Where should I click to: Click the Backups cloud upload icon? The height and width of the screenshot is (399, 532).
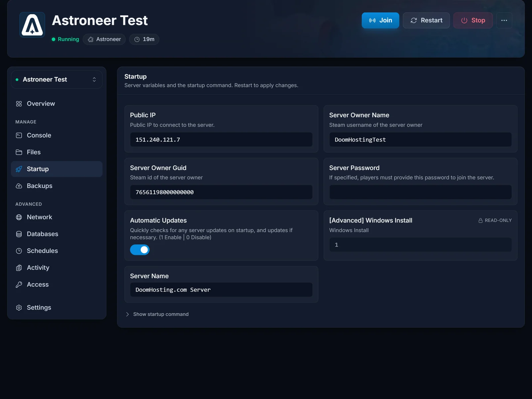tap(19, 186)
